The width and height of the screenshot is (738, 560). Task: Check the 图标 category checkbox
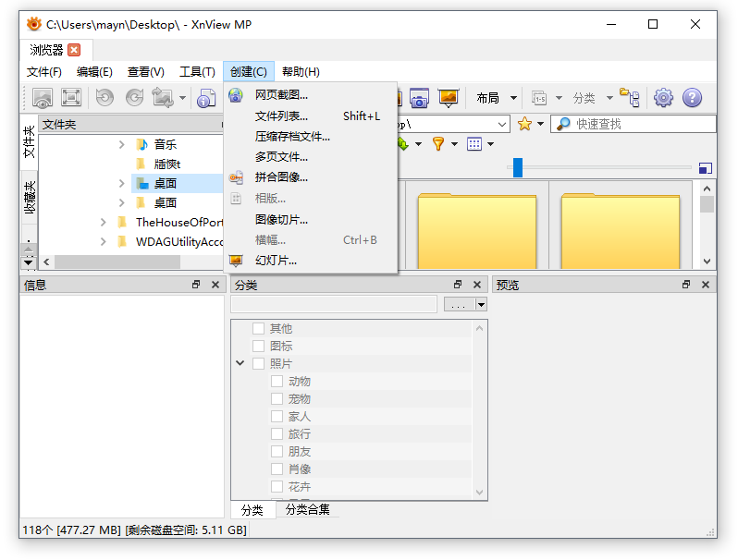pos(258,346)
